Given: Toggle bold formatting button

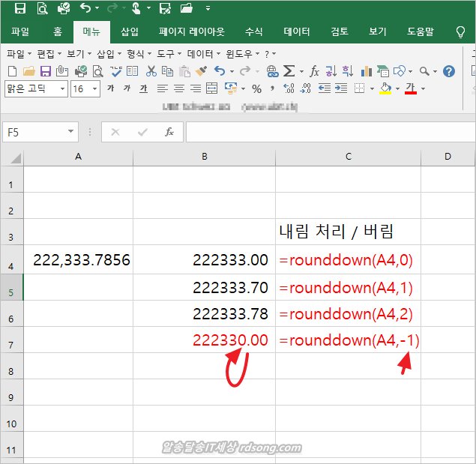Looking at the screenshot, I should [111, 88].
